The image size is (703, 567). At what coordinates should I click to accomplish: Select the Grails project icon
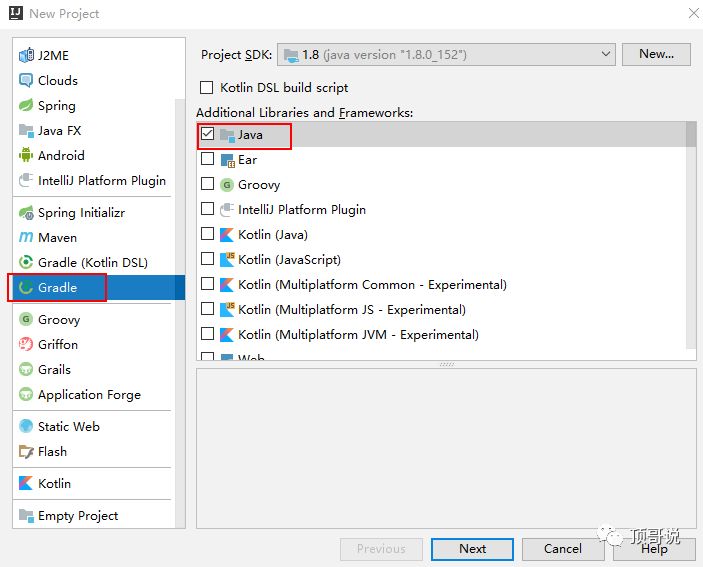point(26,369)
